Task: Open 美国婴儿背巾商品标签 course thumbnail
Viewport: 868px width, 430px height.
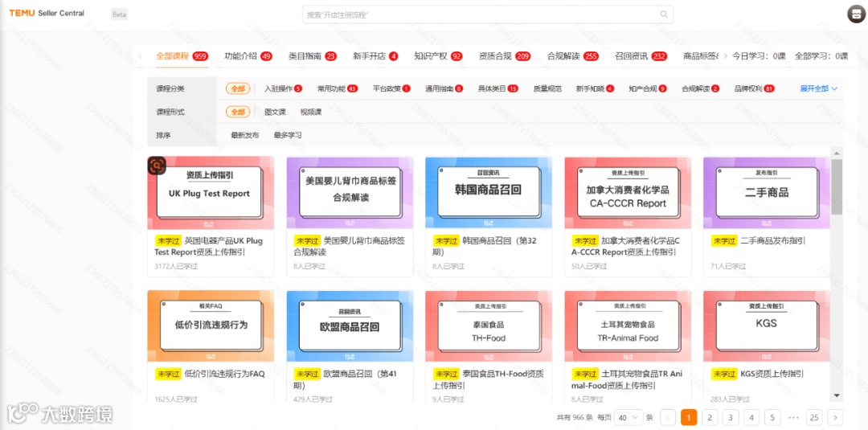Action: [350, 193]
